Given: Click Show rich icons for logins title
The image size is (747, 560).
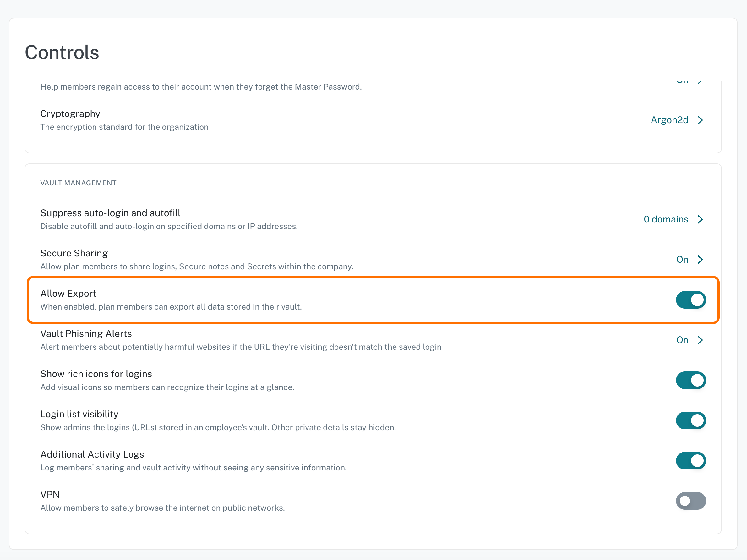Looking at the screenshot, I should [96, 374].
